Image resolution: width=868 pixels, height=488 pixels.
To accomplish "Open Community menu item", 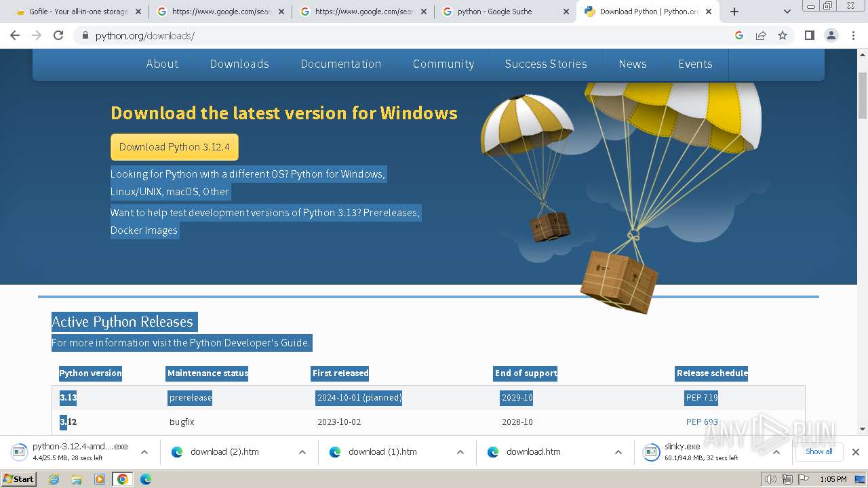I will 443,64.
